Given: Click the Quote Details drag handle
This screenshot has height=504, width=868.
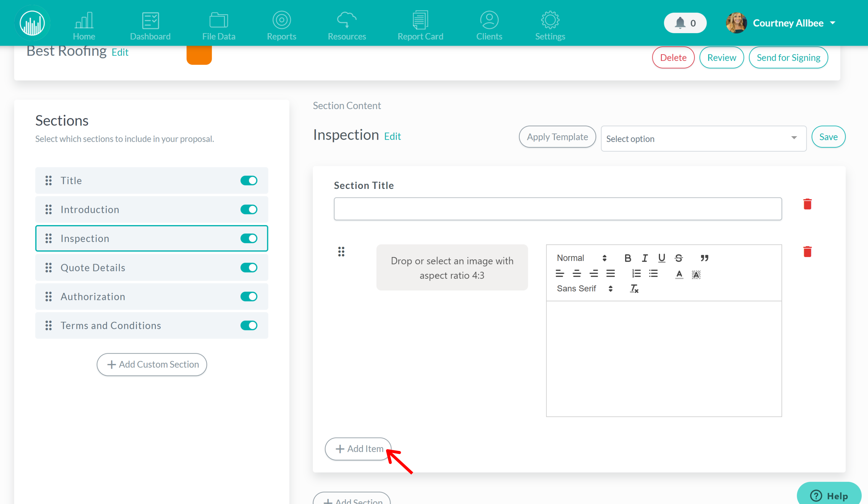Looking at the screenshot, I should pyautogui.click(x=49, y=267).
